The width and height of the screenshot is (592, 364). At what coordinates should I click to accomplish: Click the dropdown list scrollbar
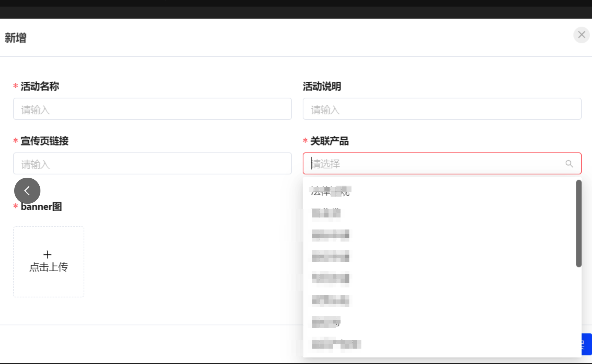pos(579,223)
